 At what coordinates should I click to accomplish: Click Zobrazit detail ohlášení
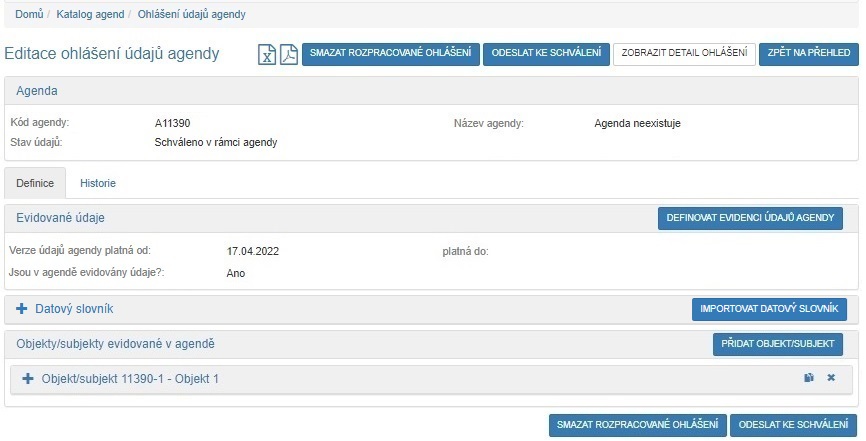click(x=684, y=54)
